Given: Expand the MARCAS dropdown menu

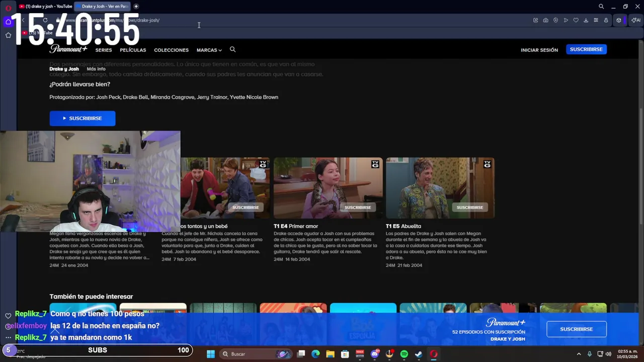Looking at the screenshot, I should point(209,50).
